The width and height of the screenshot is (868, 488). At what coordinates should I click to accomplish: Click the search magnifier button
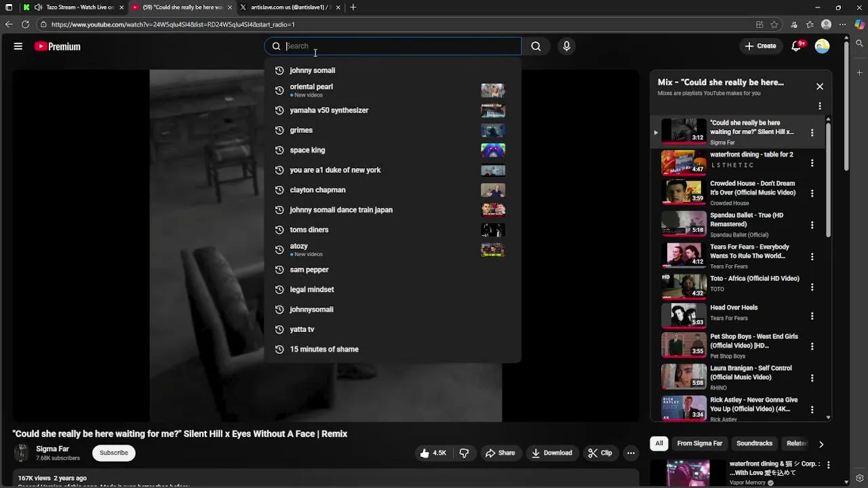[536, 46]
